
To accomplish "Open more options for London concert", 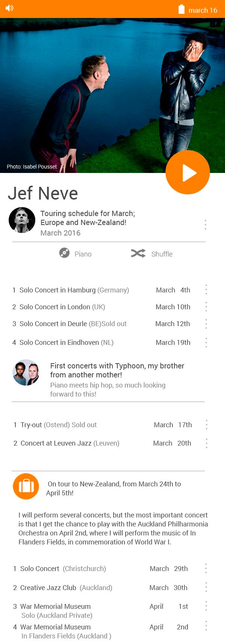I will coord(206,307).
